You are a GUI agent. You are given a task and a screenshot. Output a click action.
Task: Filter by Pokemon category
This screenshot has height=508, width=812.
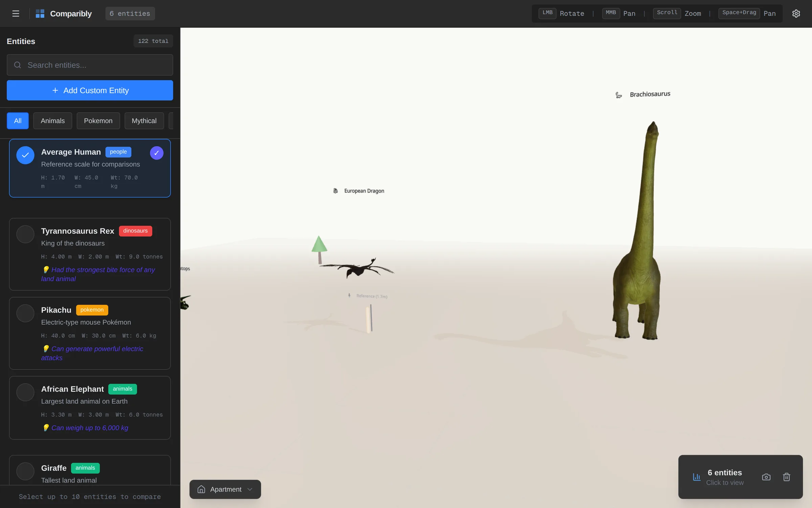(x=98, y=121)
